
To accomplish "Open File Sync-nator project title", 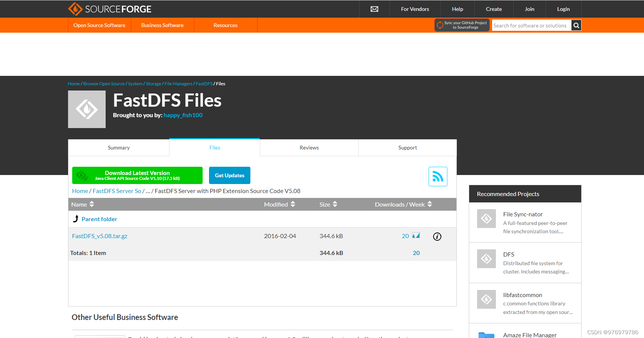I will pos(523,214).
